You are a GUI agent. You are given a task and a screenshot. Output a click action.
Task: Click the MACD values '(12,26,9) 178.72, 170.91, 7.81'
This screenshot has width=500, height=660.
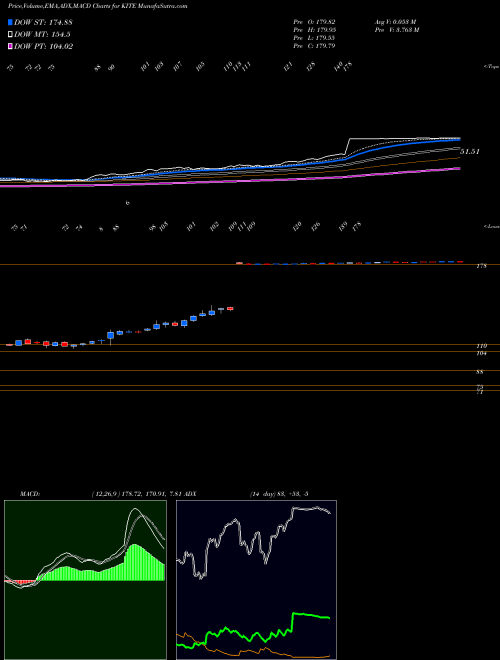tap(136, 493)
